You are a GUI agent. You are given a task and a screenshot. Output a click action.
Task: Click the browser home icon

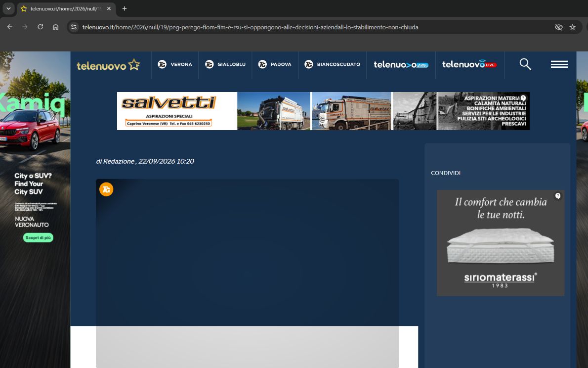pos(55,27)
